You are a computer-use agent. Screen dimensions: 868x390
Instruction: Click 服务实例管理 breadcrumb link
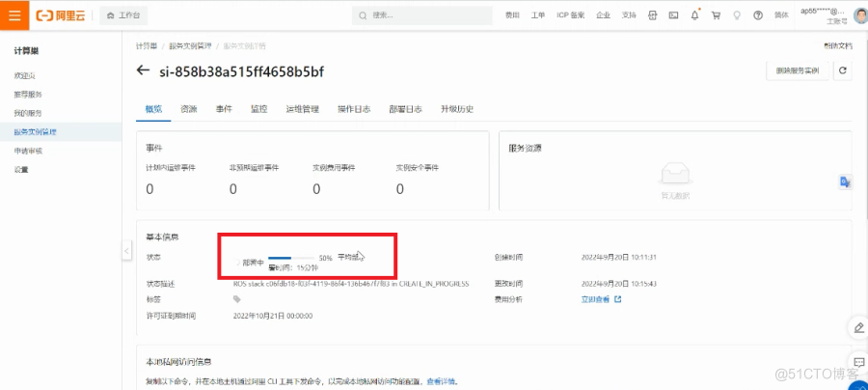pos(190,46)
